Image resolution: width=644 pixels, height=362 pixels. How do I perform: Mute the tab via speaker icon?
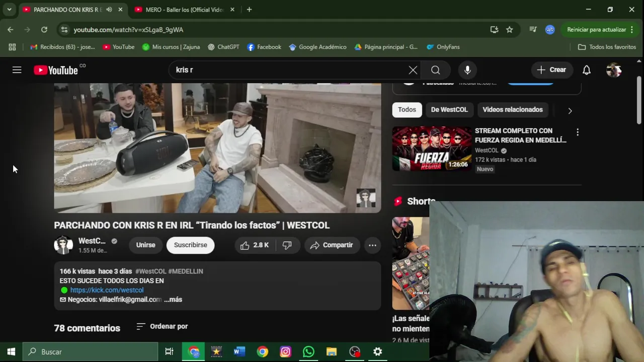click(109, 10)
